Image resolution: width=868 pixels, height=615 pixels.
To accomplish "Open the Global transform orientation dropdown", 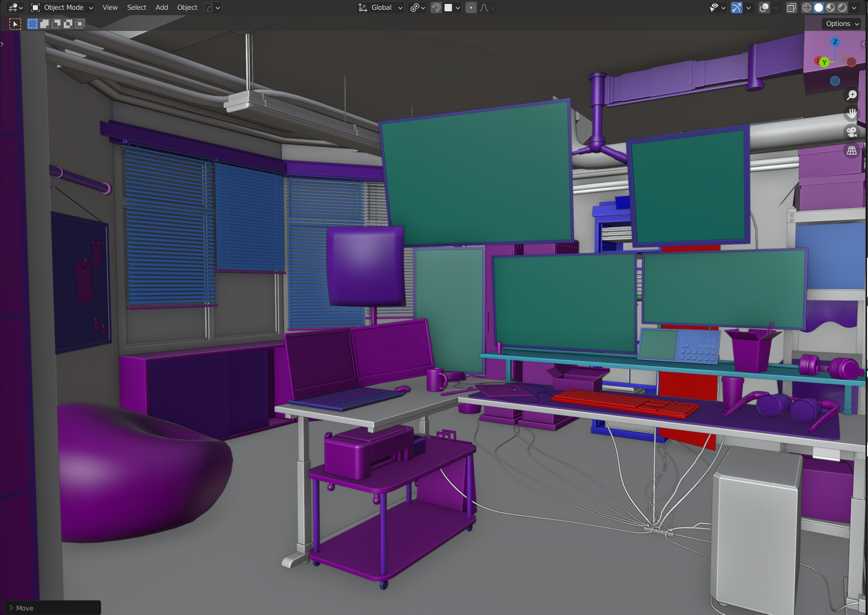I will (x=380, y=7).
